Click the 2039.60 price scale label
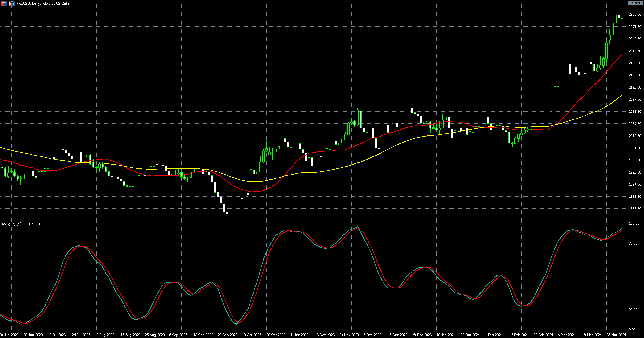644x338 pixels. (635, 124)
